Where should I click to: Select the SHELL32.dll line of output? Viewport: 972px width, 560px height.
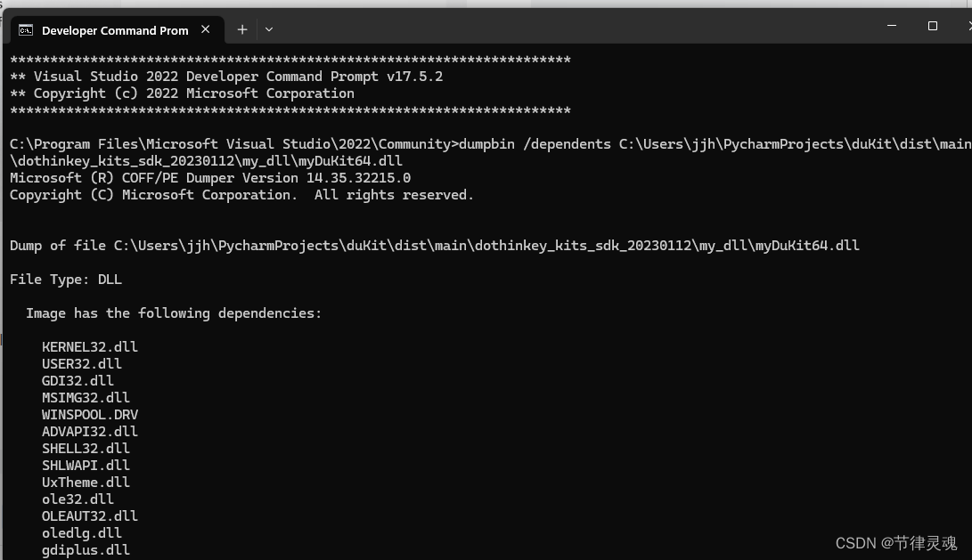tap(86, 448)
